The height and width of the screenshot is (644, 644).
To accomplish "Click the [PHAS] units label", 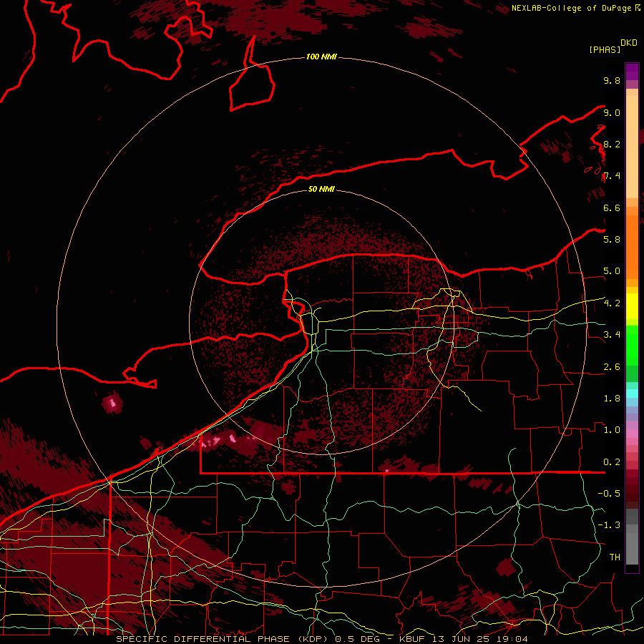I will pos(605,49).
